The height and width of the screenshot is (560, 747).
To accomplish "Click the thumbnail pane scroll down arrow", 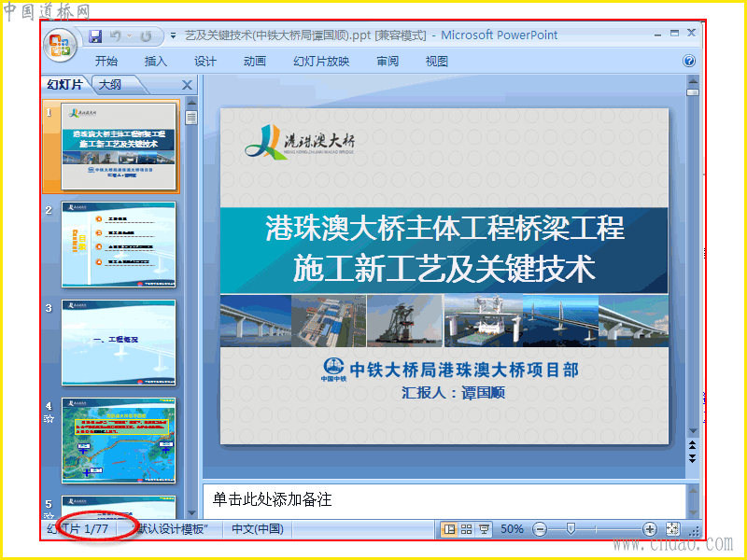I will click(x=191, y=512).
